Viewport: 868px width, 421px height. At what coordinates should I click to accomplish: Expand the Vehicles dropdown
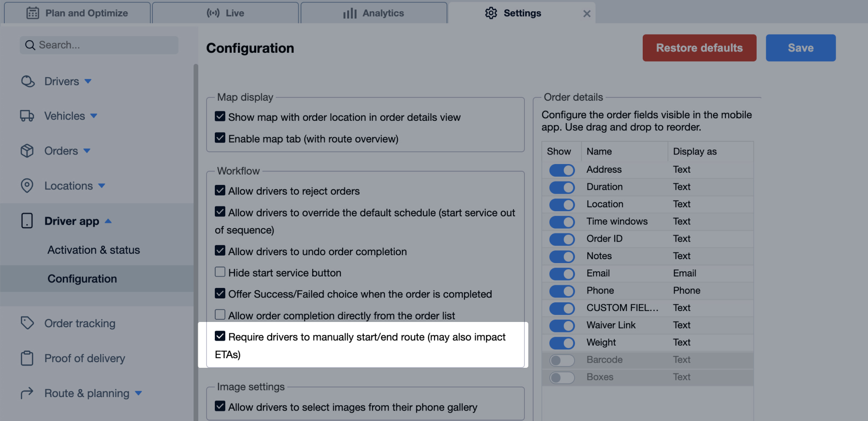(94, 116)
